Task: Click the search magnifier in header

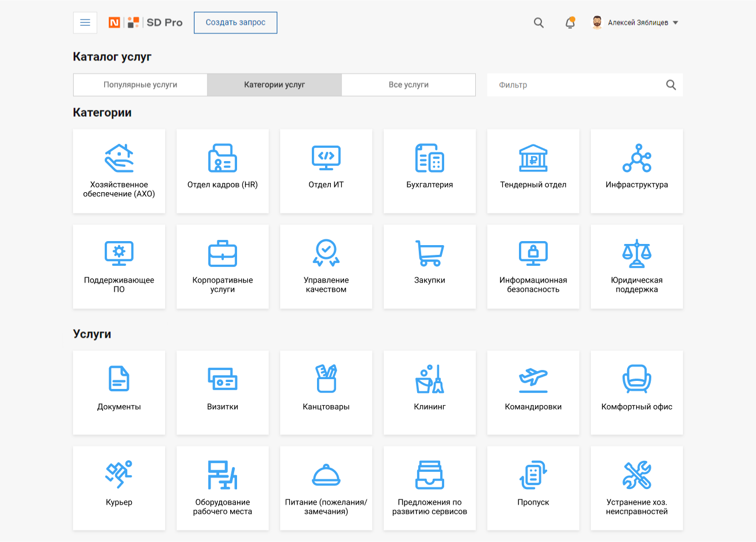Action: tap(539, 23)
